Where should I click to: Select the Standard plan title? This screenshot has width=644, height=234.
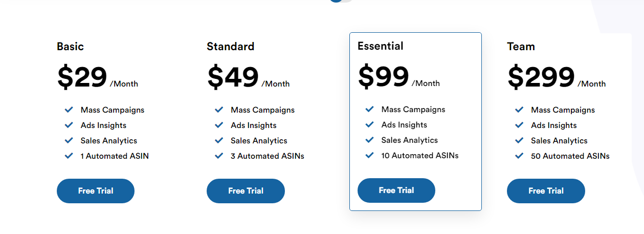(x=230, y=47)
